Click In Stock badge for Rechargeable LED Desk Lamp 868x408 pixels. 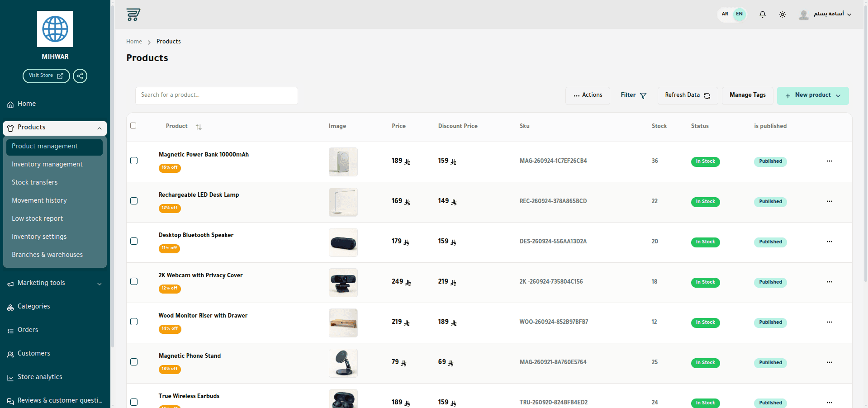(x=705, y=202)
